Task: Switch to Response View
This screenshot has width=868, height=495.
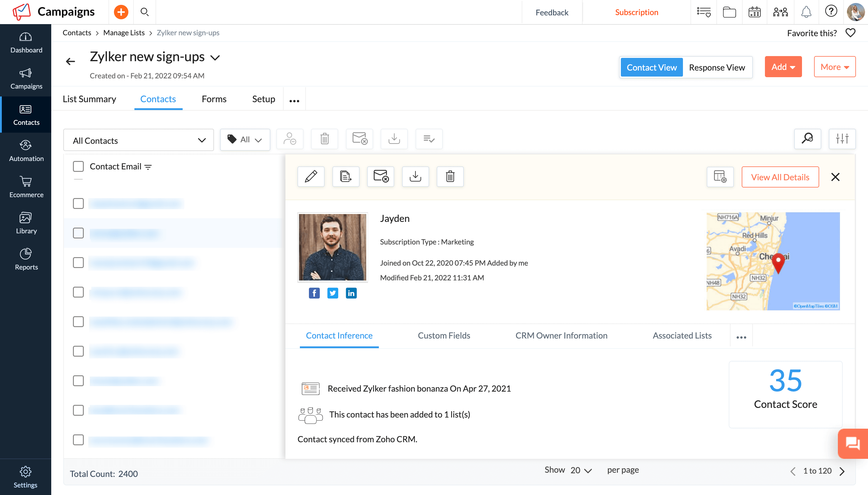Action: (x=716, y=67)
